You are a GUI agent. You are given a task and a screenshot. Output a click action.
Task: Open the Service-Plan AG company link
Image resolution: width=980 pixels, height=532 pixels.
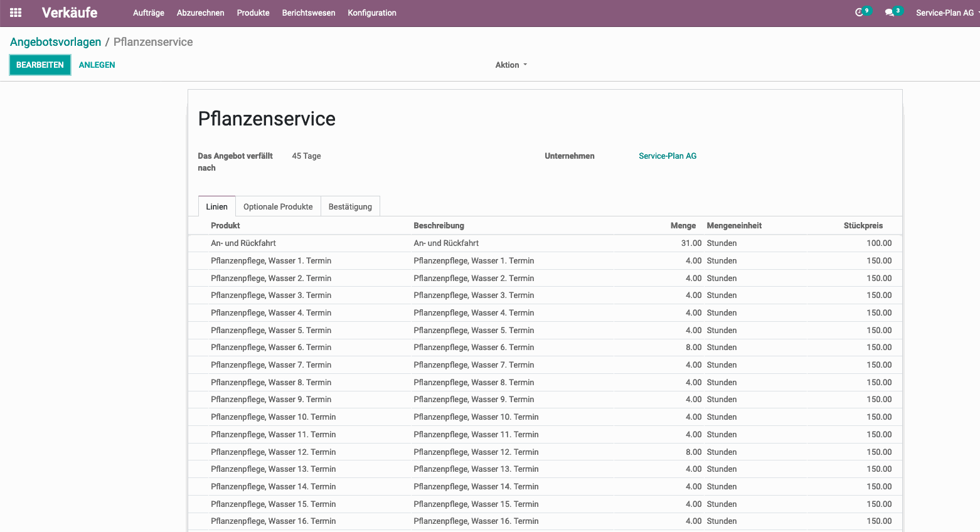[x=668, y=156]
